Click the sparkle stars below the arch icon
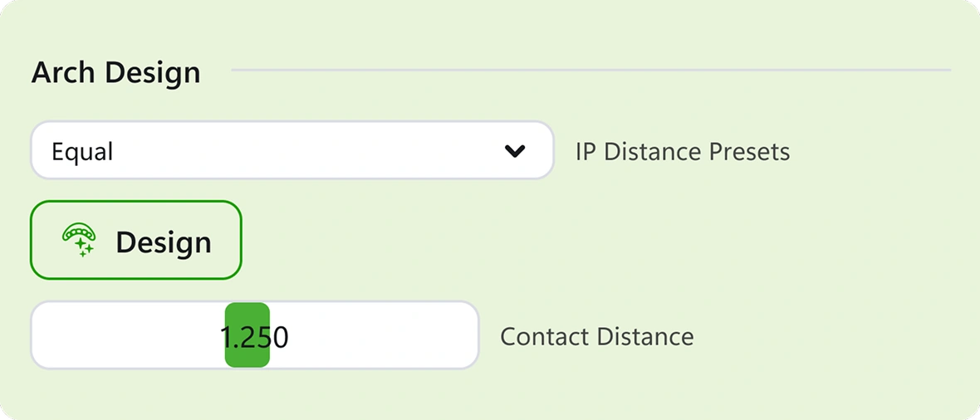Screen dimensions: 980x420 pyautogui.click(x=84, y=248)
